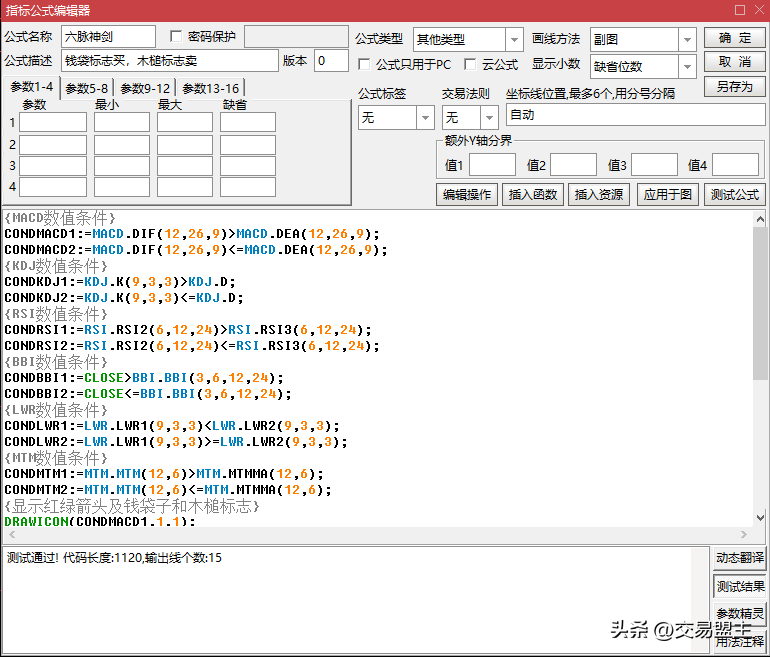
Task: Focus the 版本 number field
Action: coord(331,60)
